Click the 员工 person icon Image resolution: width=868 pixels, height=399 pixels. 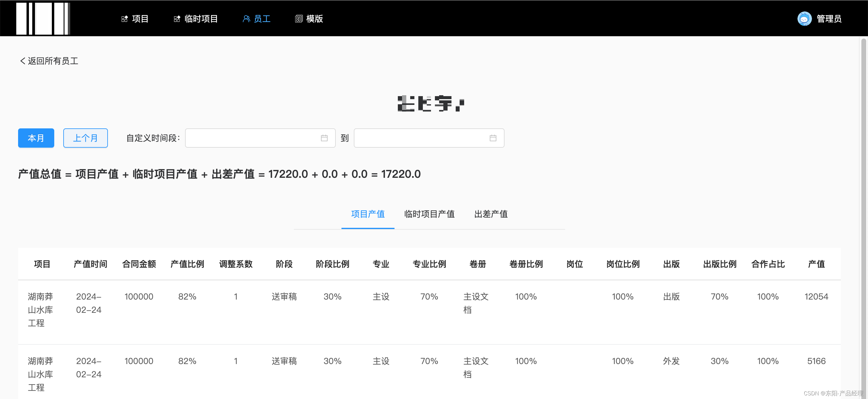coord(246,19)
